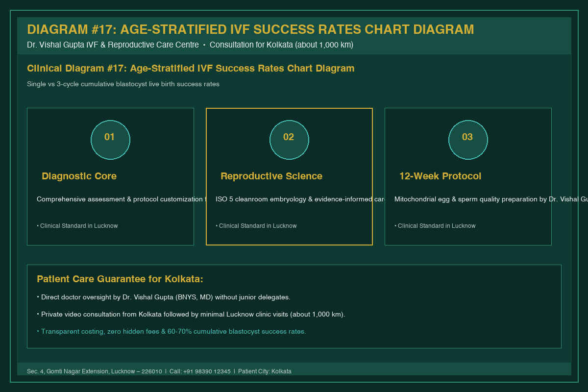588x392 pixels.
Task: Click the Clinical Diagram #17 section heading
Action: pyautogui.click(x=191, y=69)
